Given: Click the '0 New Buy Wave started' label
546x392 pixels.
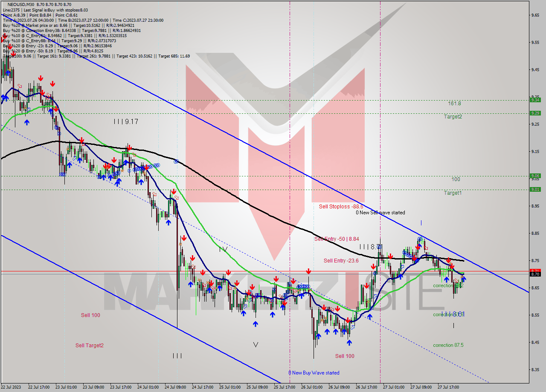Looking at the screenshot, I should pos(314,373).
